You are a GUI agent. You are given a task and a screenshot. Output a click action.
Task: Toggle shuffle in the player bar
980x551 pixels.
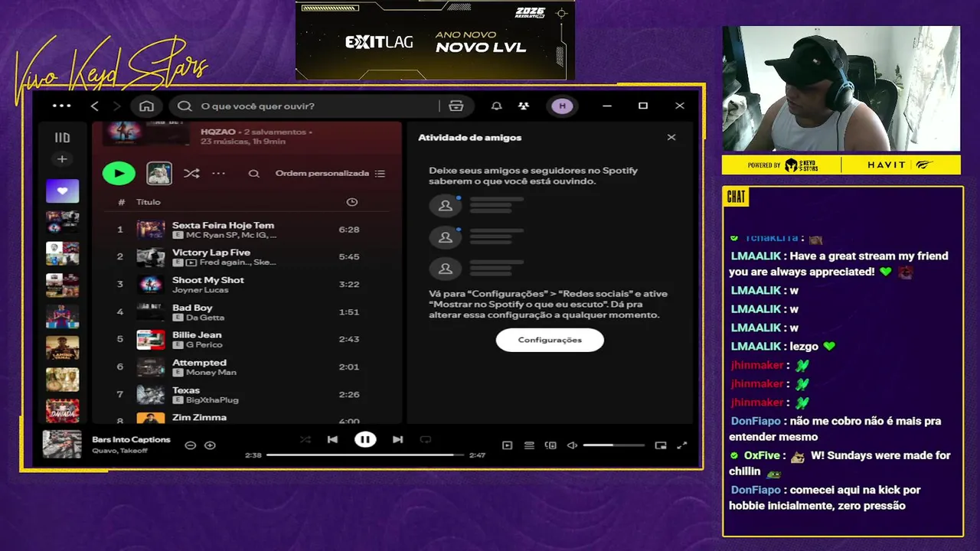[305, 439]
